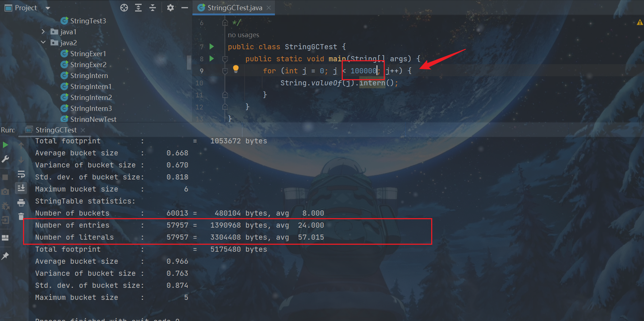
Task: Open Project panel settings gear
Action: 170,8
